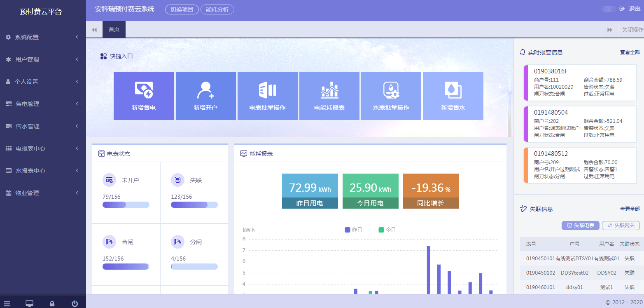644x308 pixels.
Task: Click table row 0190450102 DDSYtest02
Action: [x=582, y=273]
